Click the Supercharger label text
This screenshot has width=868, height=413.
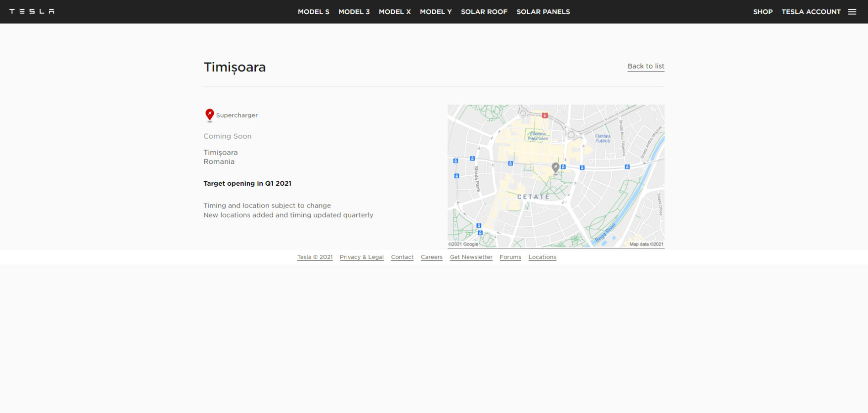click(237, 115)
